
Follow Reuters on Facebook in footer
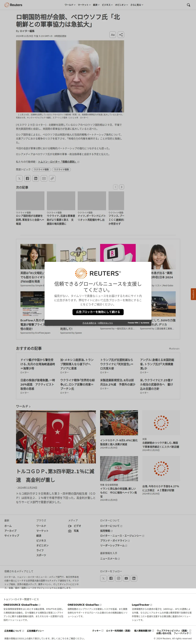click(111, 578)
